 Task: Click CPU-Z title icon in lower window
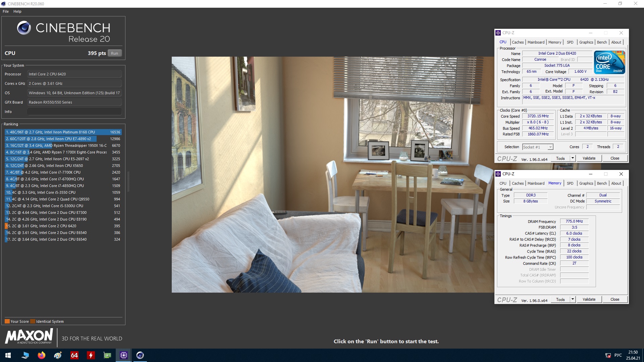[x=498, y=174]
